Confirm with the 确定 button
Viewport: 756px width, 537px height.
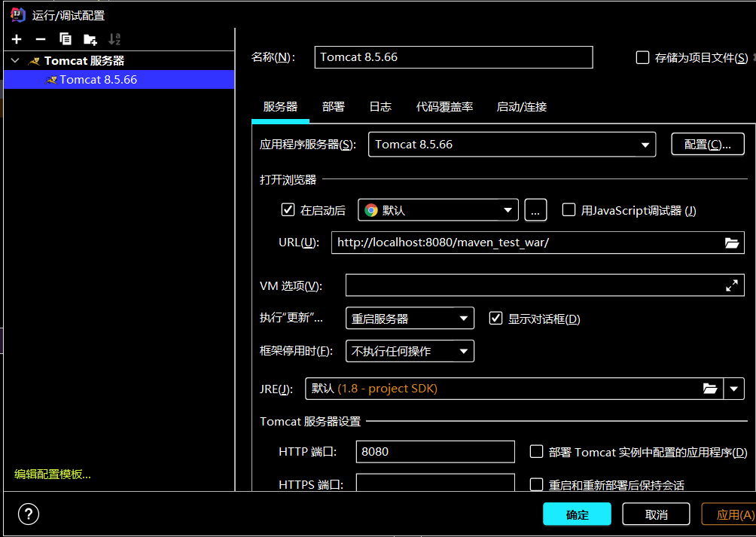click(577, 514)
